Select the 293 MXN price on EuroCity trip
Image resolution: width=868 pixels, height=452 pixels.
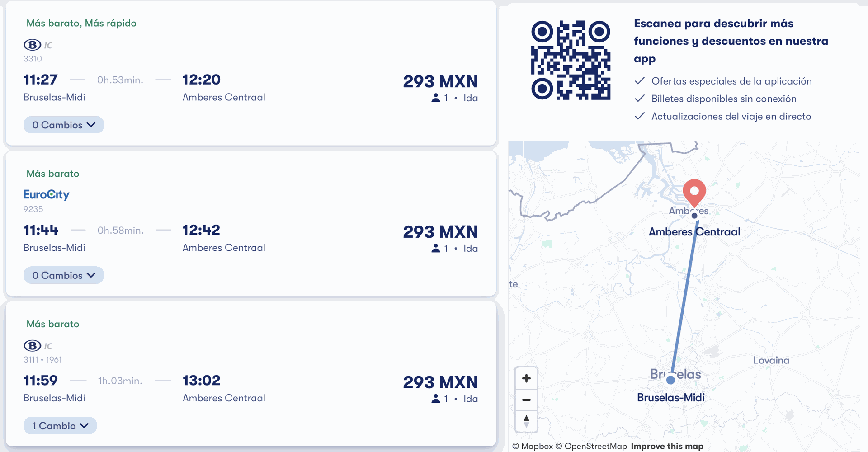pos(440,232)
